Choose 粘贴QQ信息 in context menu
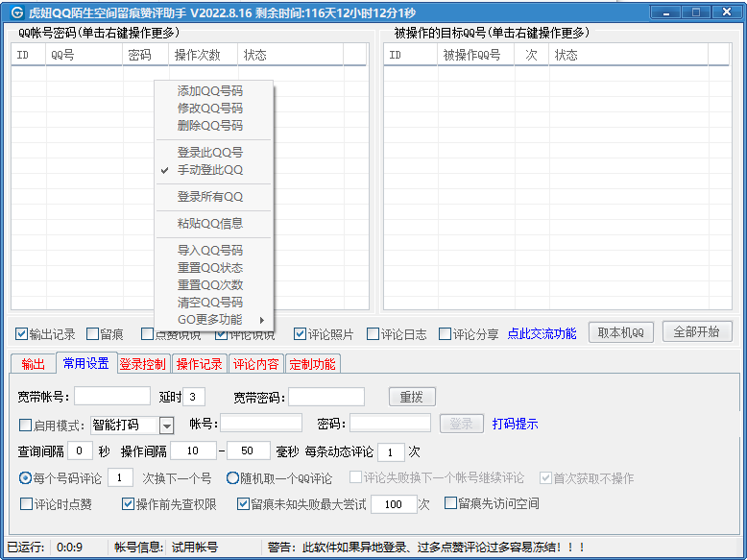Screen dimensions: 747x560 coord(210,223)
